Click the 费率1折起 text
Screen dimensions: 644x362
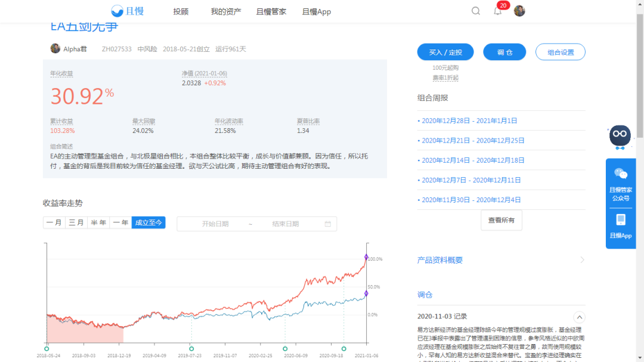click(x=445, y=78)
